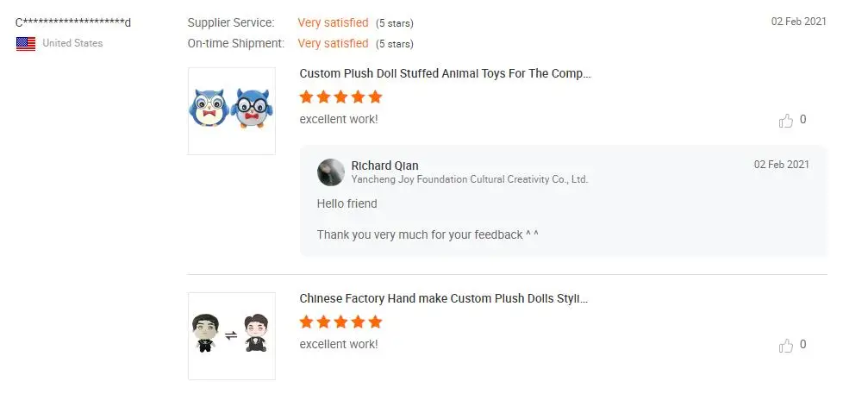Click the Supplier Service 'Very satisfied' rating
Screen dimensions: 868x400
(333, 22)
